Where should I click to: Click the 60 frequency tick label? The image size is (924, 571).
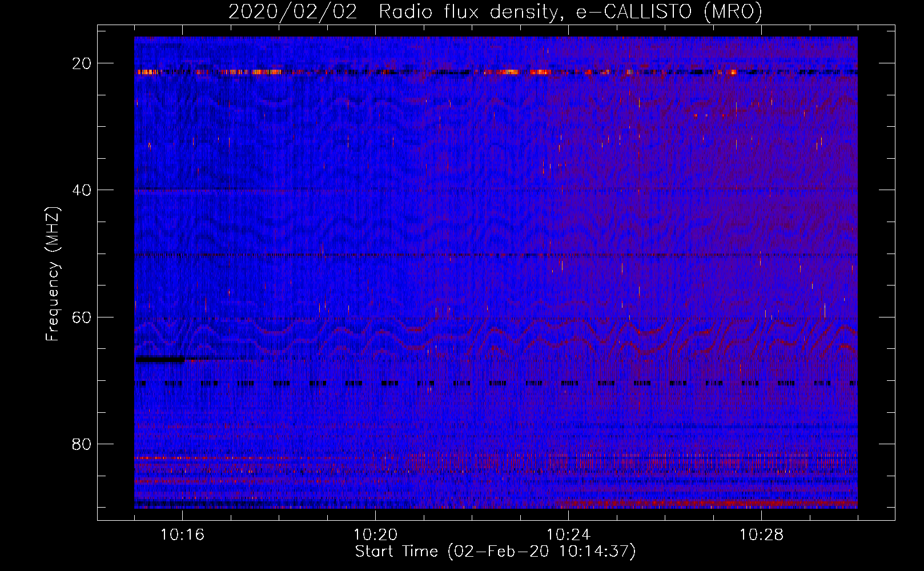pyautogui.click(x=82, y=317)
